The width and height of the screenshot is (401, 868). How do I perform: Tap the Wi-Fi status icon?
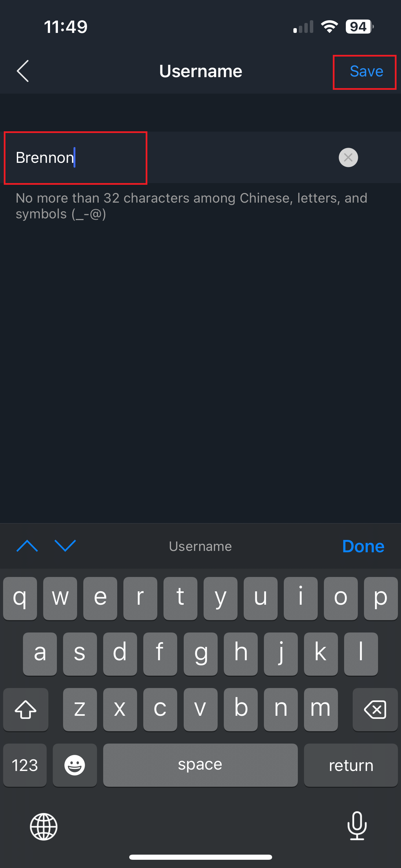coord(329,27)
